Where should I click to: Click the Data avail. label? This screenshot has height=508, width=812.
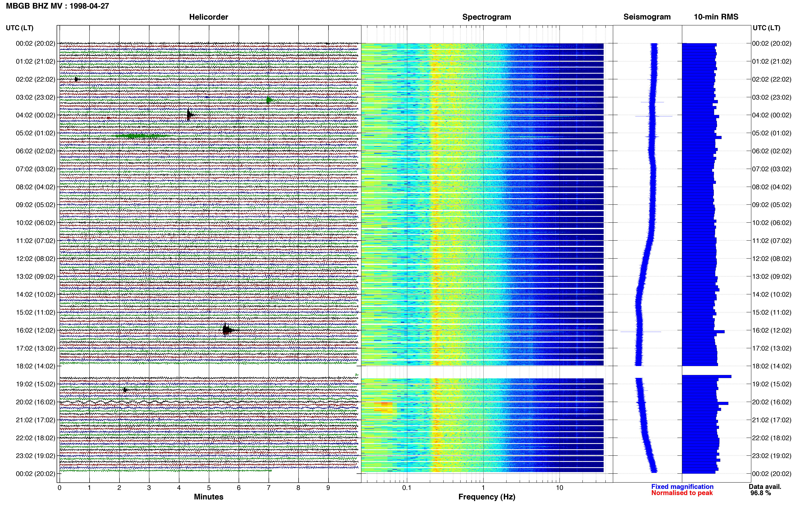(x=765, y=486)
